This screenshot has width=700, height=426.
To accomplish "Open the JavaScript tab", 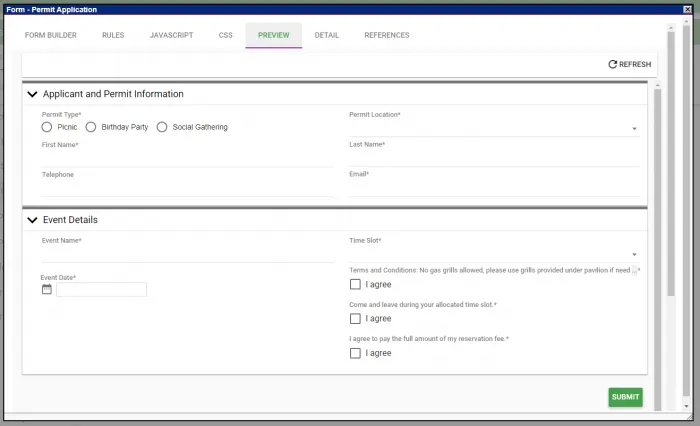I will click(x=171, y=35).
